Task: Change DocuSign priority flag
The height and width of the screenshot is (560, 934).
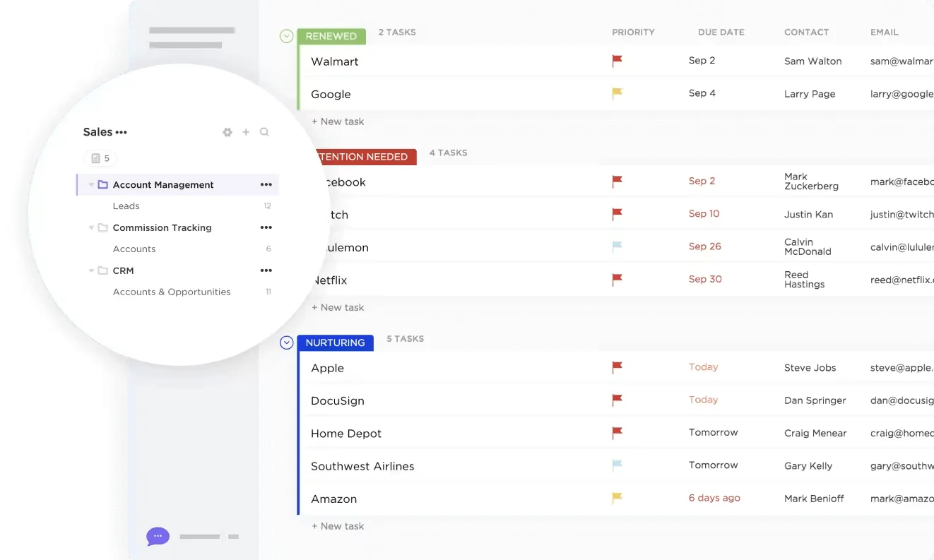Action: point(617,400)
